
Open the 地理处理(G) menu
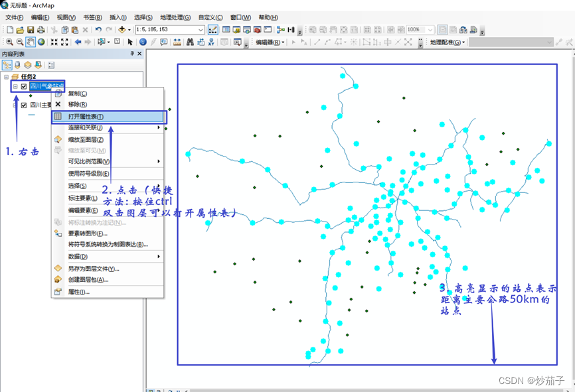(x=175, y=18)
